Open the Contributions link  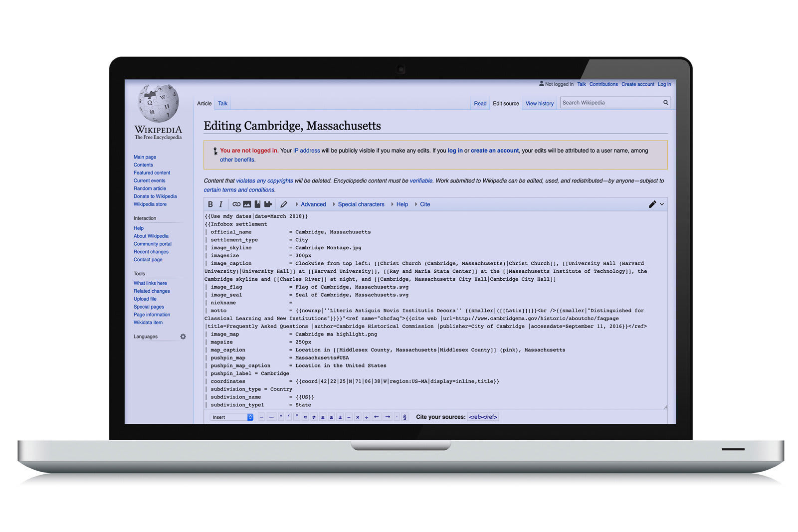click(x=603, y=84)
